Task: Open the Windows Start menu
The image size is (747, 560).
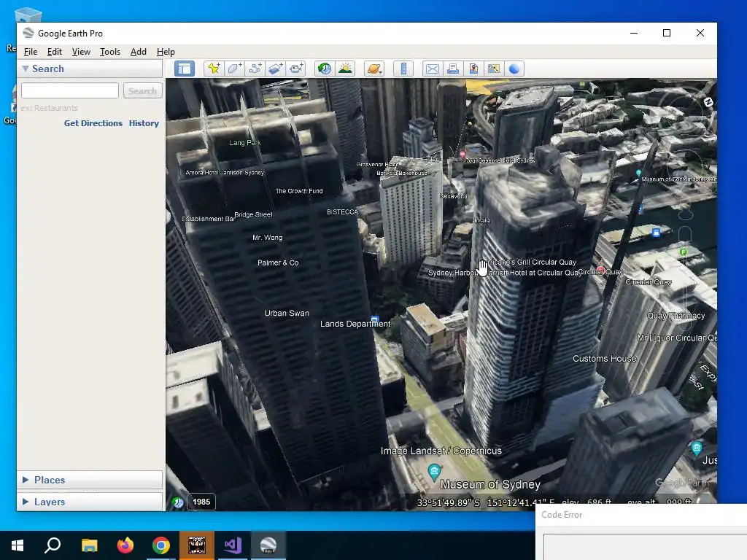Action: (x=18, y=545)
